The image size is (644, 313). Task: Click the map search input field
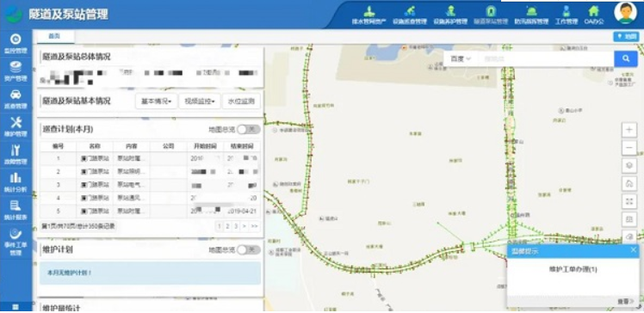[546, 59]
